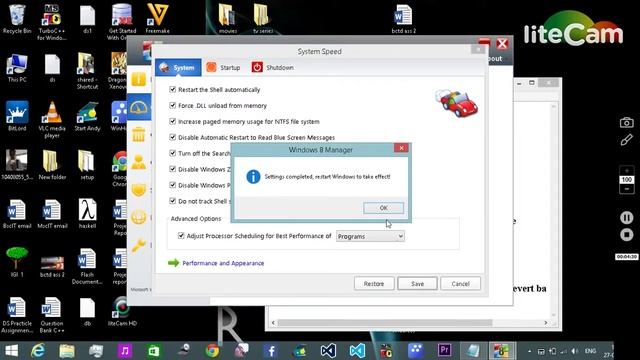This screenshot has height=360, width=640.
Task: Click the Cancel button
Action: (460, 284)
